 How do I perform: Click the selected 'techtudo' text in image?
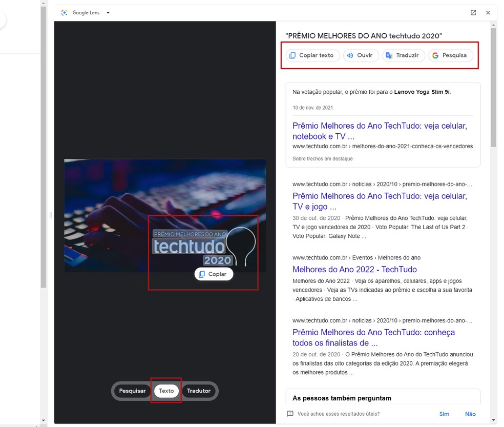tap(189, 247)
